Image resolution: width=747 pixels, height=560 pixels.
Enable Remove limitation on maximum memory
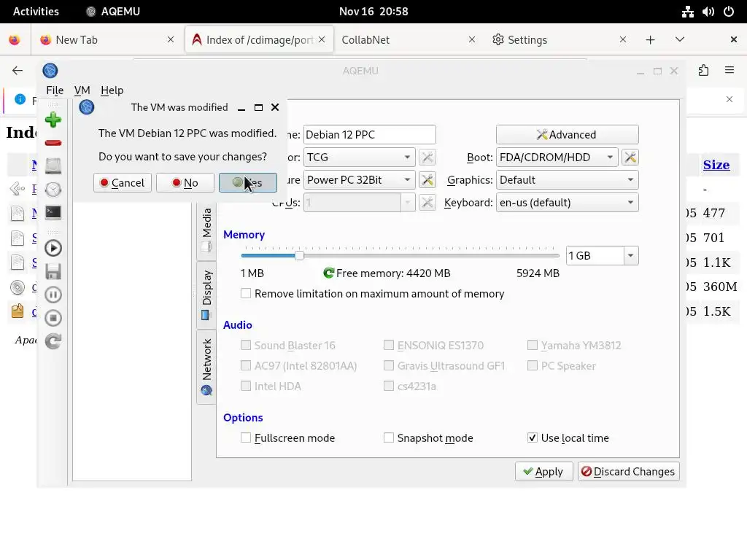click(x=246, y=293)
